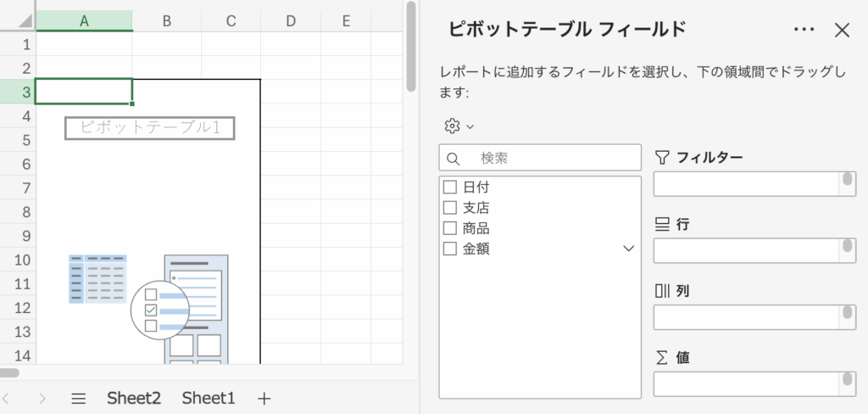Screen dimensions: 868x414
Task: Open the three-dots more options menu
Action: click(x=804, y=30)
